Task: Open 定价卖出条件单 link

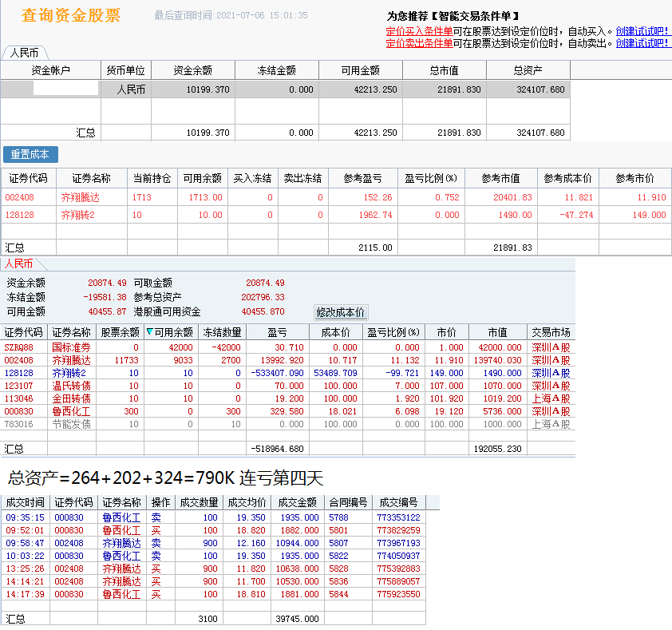Action: 419,43
